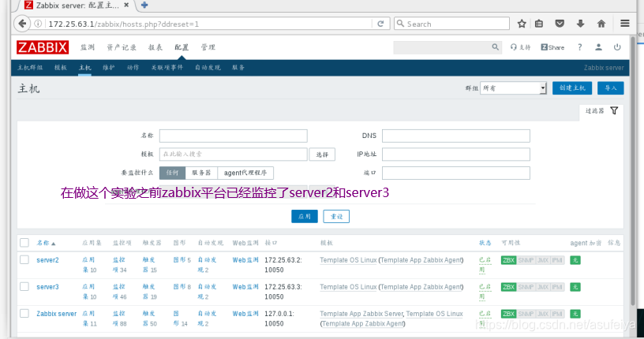Select the '服务器' monitored-by option
This screenshot has height=339, width=644.
201,173
